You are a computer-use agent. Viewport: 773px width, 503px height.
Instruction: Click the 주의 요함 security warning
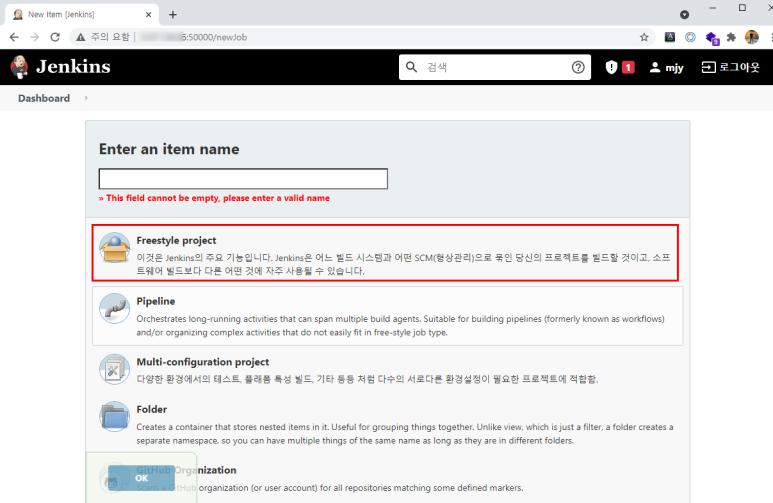[103, 37]
